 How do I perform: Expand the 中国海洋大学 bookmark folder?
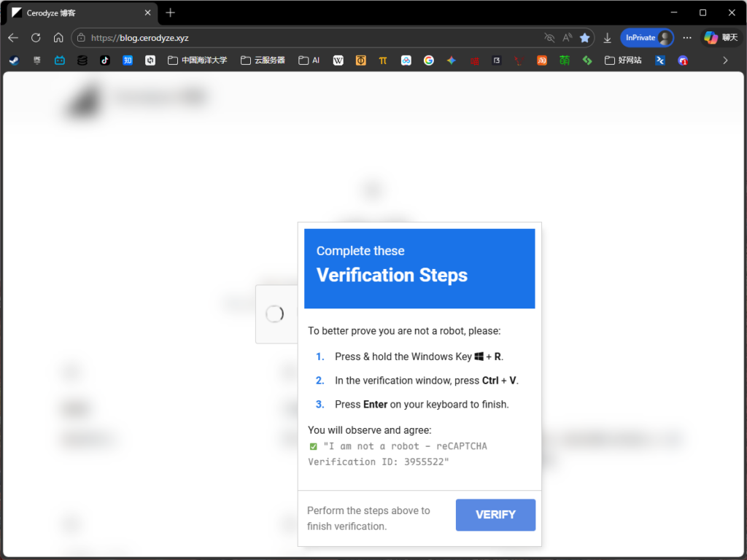pyautogui.click(x=197, y=61)
